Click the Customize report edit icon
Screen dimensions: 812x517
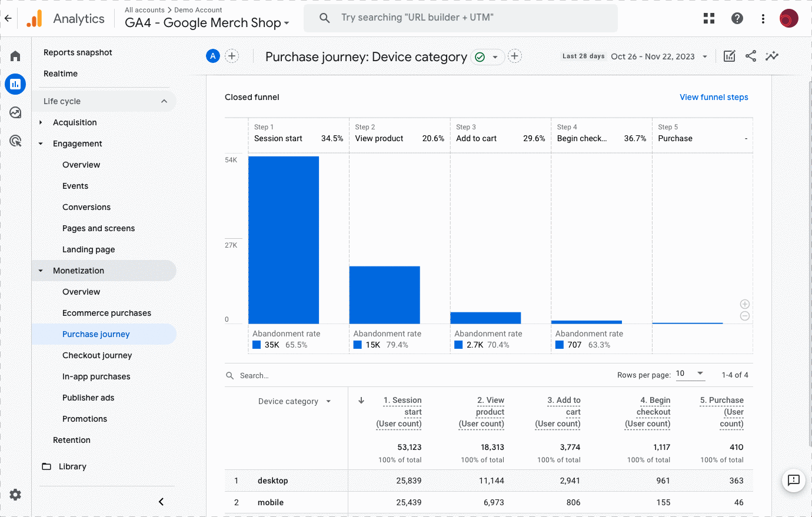point(729,56)
